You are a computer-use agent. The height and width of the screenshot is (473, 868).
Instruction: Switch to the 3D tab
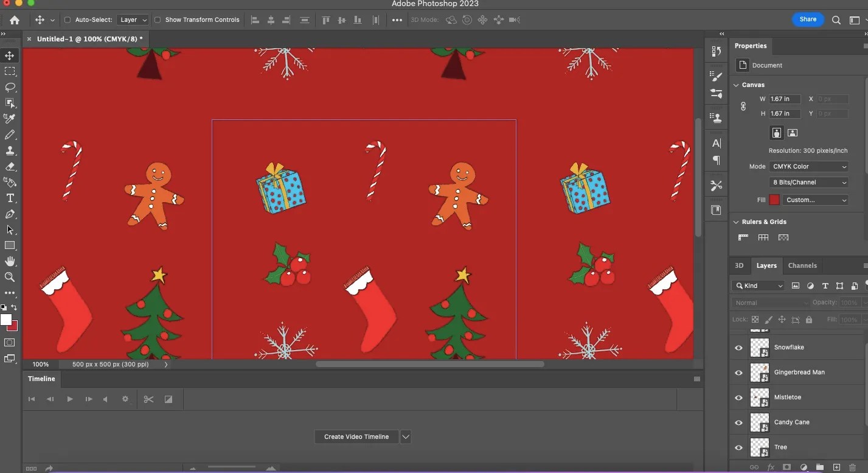point(738,265)
